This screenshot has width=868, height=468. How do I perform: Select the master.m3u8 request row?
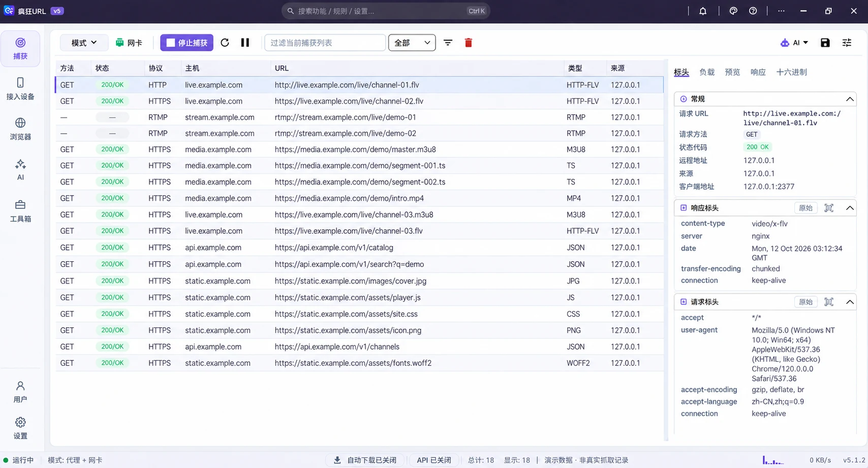pyautogui.click(x=359, y=149)
